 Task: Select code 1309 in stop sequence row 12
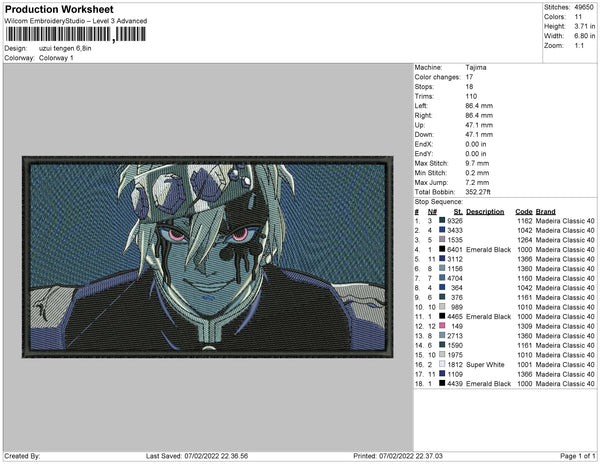pos(525,326)
